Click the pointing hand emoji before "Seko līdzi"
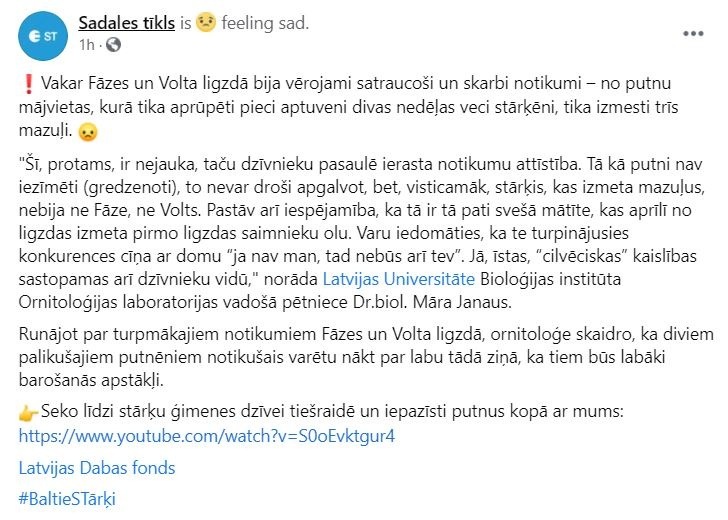728x520 pixels. 28,412
